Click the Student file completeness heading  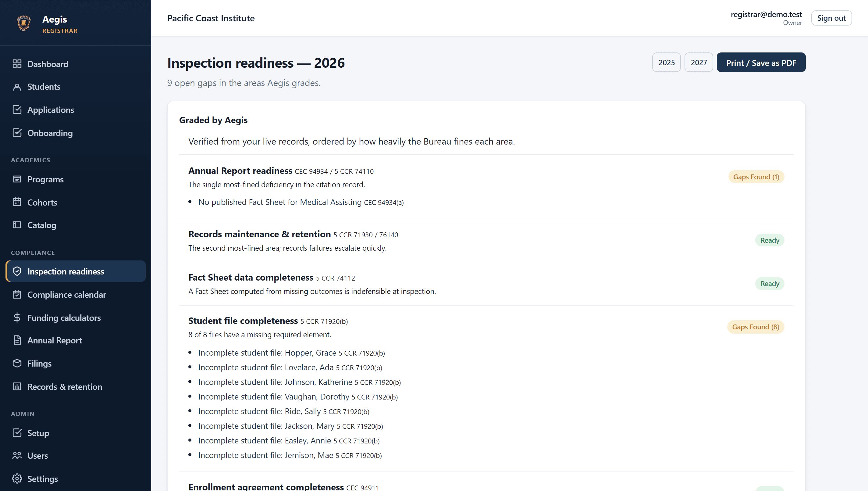pos(243,321)
